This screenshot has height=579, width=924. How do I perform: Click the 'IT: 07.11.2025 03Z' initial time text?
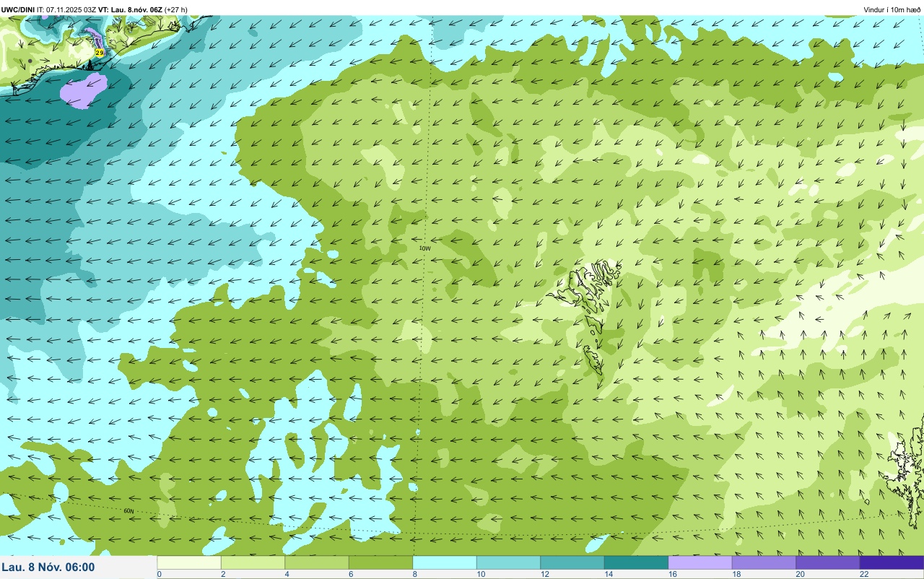tap(66, 9)
